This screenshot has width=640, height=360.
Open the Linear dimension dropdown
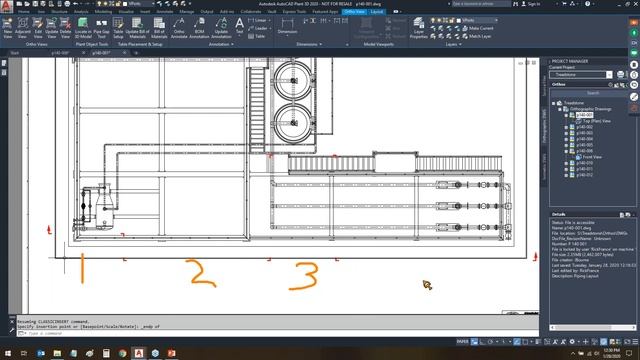269,20
